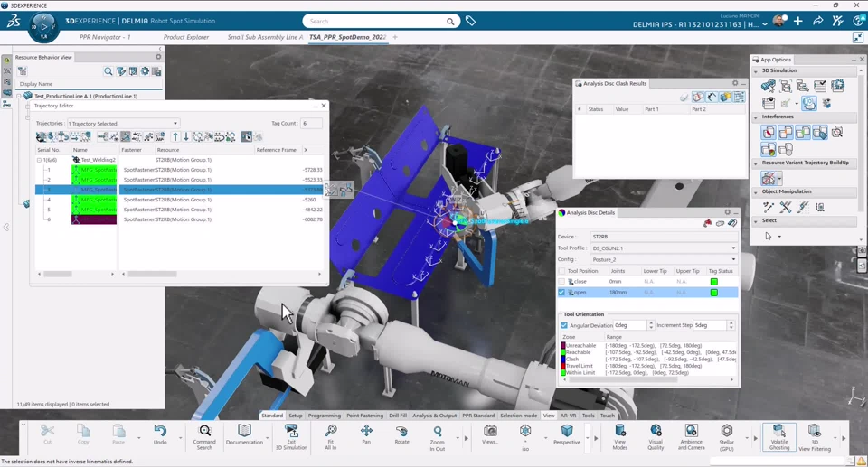Uncheck the 'open' tool position checkbox
Screen dimensions: 868x467
tap(561, 292)
